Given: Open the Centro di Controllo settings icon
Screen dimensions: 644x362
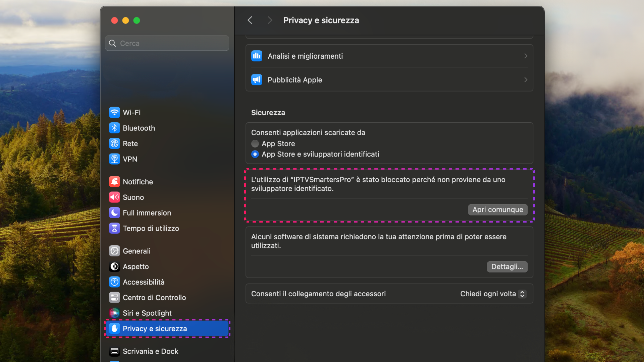Looking at the screenshot, I should (114, 297).
